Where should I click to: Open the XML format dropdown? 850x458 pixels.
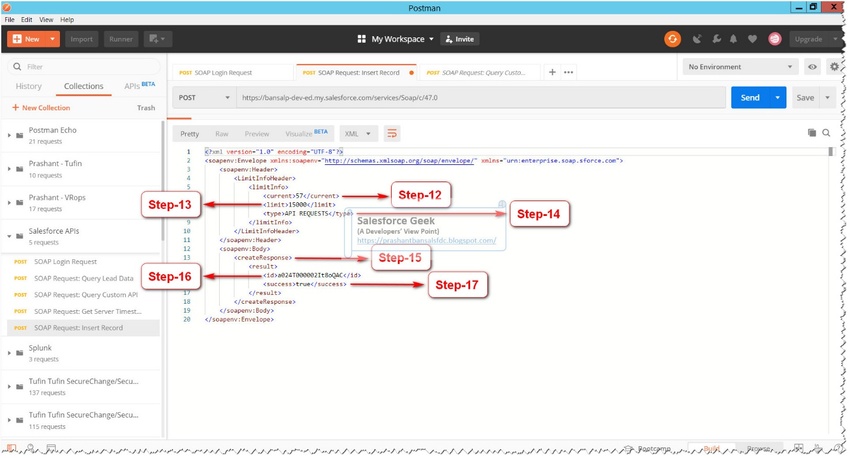[358, 134]
